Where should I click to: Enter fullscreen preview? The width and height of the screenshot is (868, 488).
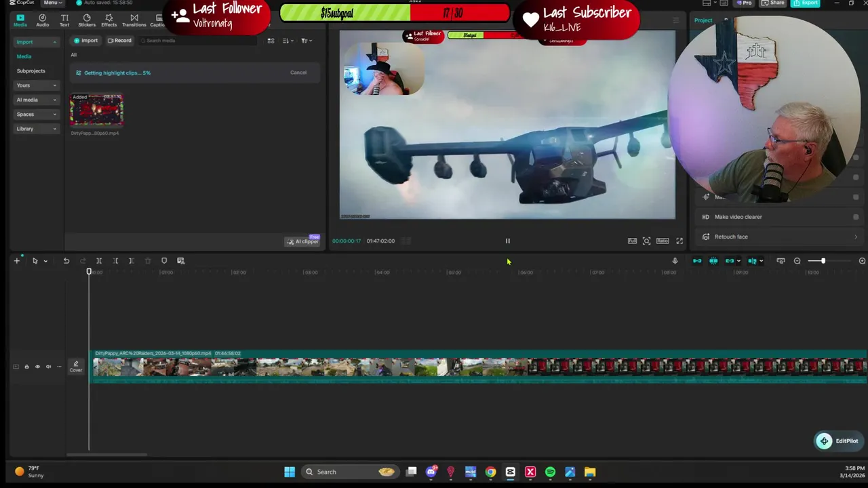click(x=679, y=241)
